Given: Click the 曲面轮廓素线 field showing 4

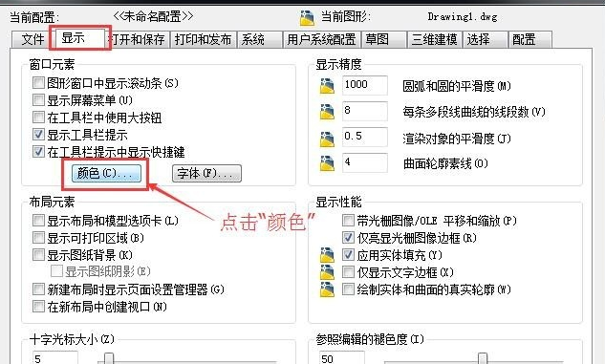Looking at the screenshot, I should pyautogui.click(x=364, y=162).
